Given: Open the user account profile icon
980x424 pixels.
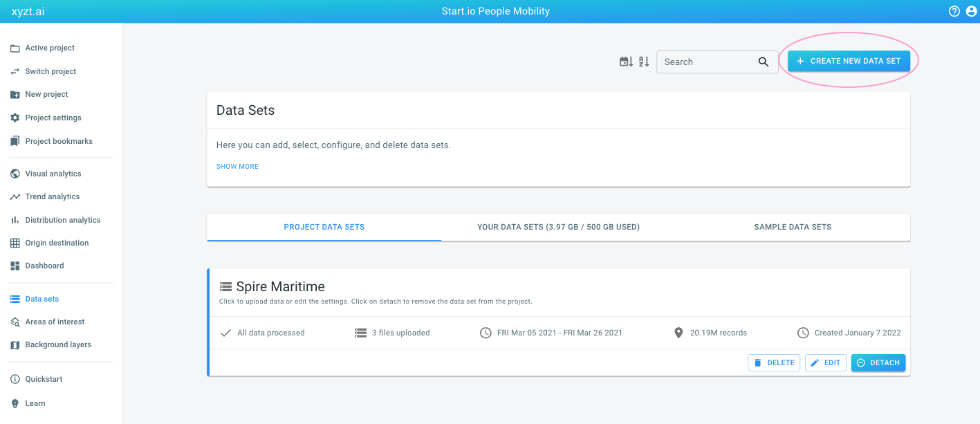Looking at the screenshot, I should [x=970, y=11].
